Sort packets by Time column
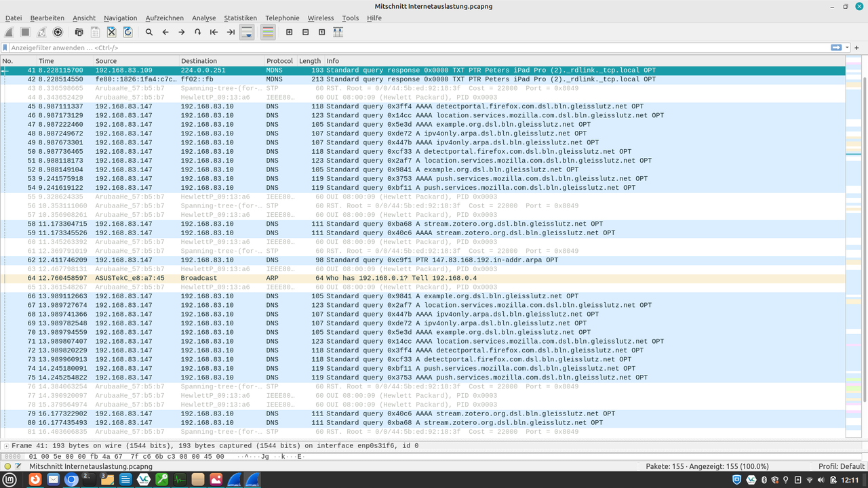Image resolution: width=868 pixels, height=488 pixels. coord(64,61)
